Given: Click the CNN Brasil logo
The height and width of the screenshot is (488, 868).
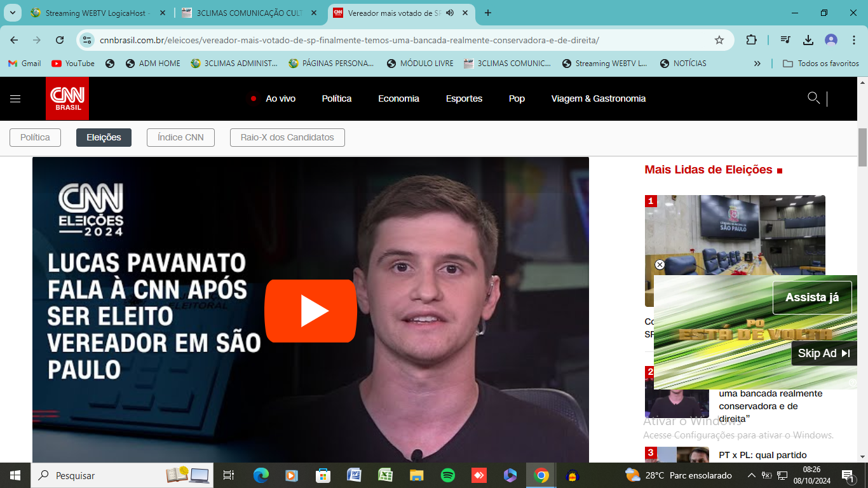Looking at the screenshot, I should 67,98.
